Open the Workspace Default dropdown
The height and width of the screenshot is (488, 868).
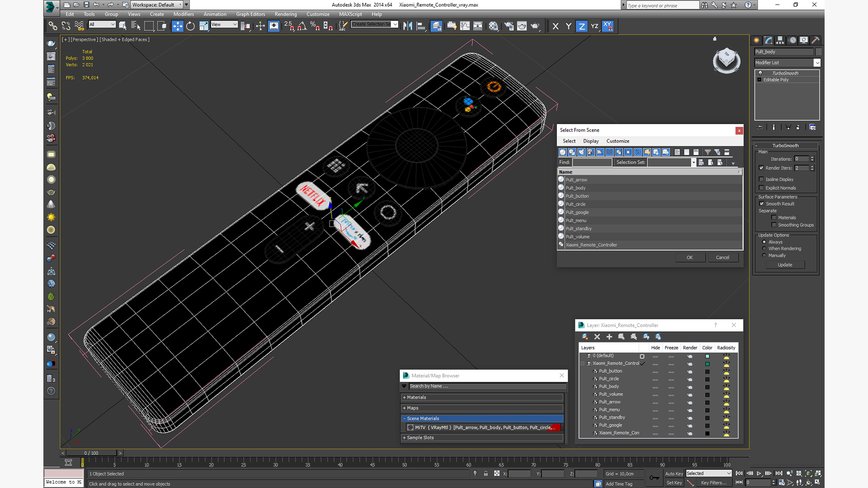pos(157,5)
